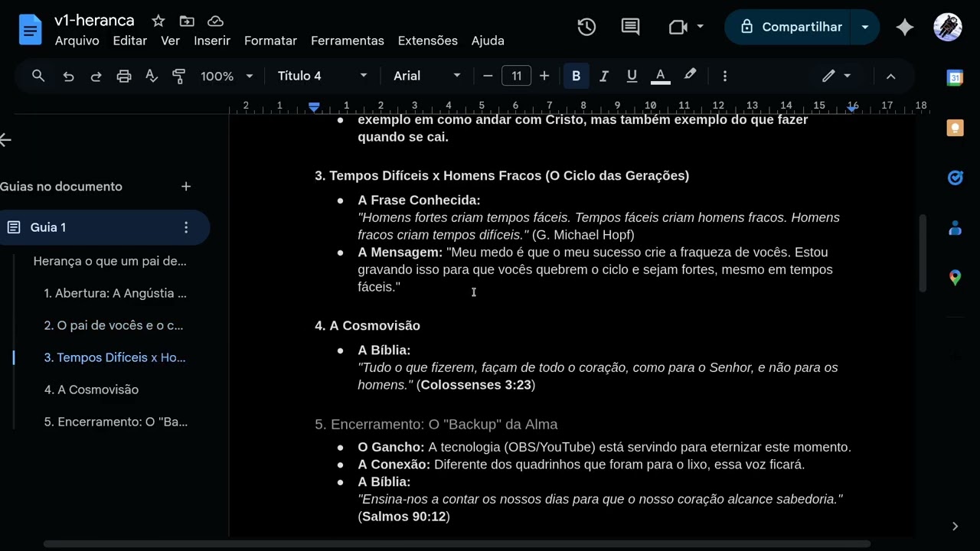Click the font size input field
This screenshot has width=980, height=551.
(516, 76)
